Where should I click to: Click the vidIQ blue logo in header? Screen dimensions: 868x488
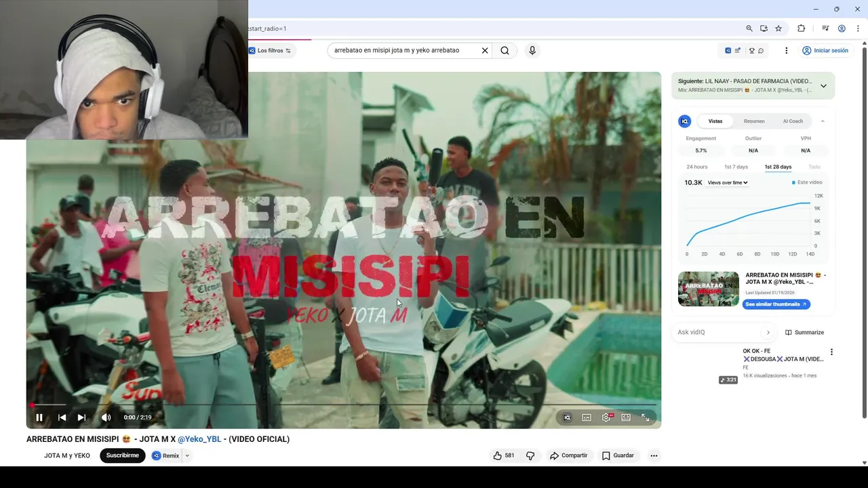pos(728,51)
